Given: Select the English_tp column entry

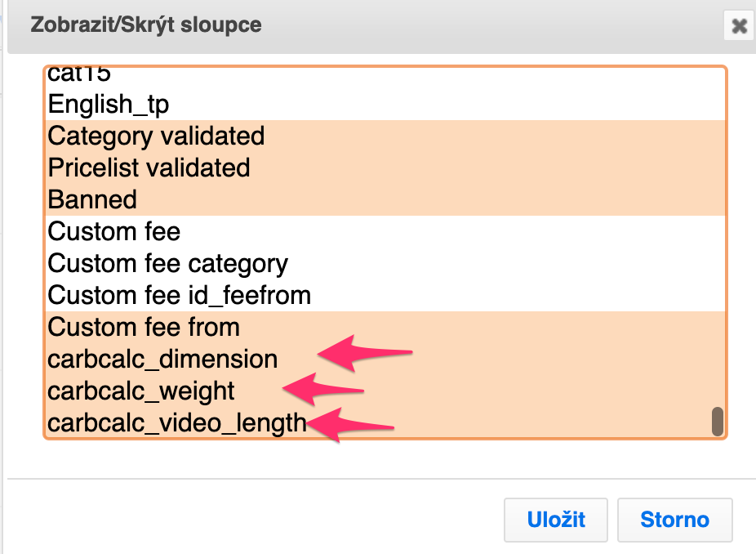Looking at the screenshot, I should click(109, 104).
